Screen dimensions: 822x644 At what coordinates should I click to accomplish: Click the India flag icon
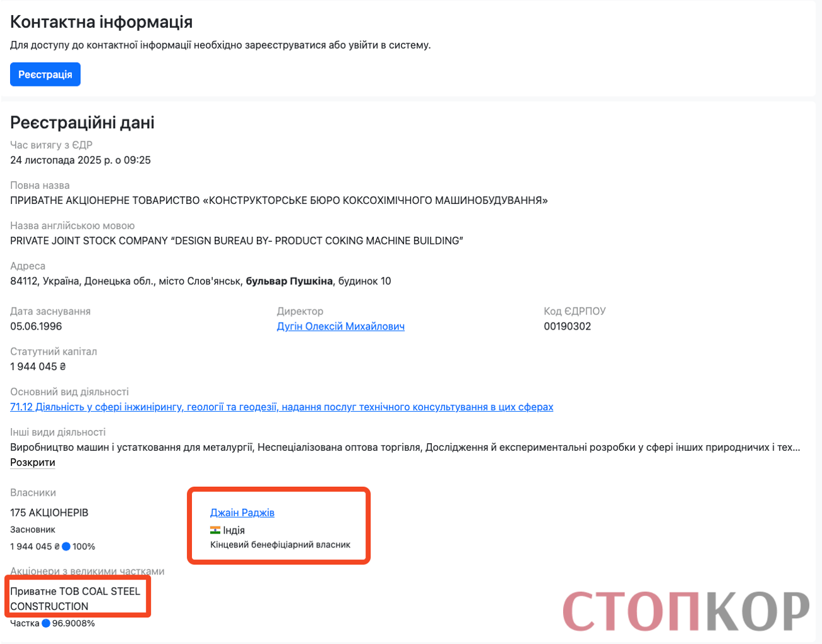pyautogui.click(x=216, y=530)
